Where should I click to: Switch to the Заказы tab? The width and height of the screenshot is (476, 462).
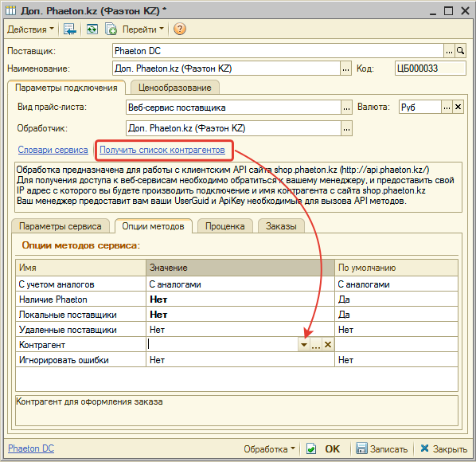coord(281,226)
